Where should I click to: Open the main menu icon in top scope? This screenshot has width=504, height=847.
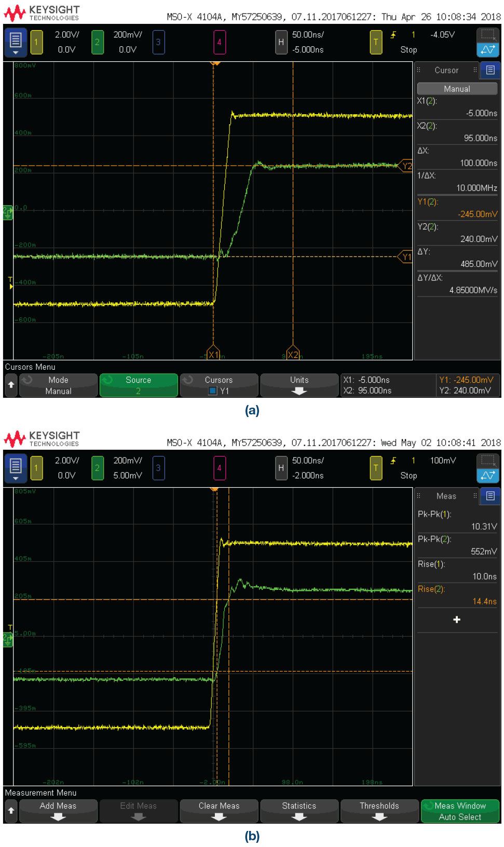click(16, 42)
